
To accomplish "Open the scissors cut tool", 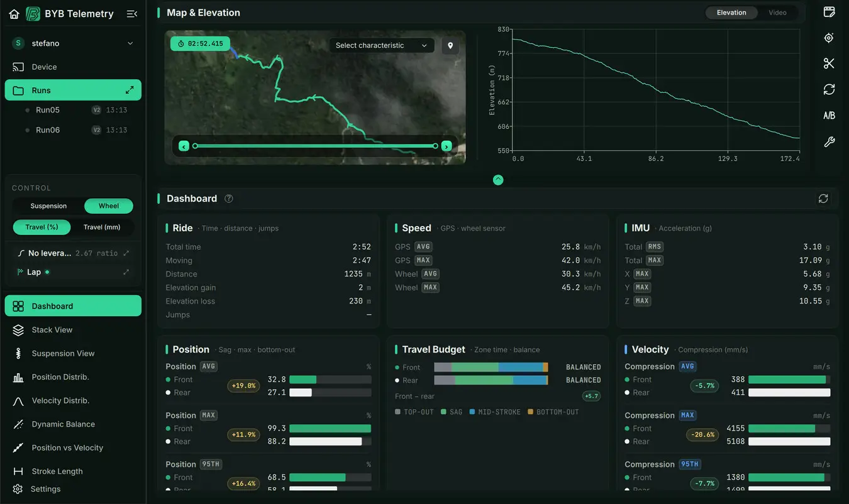I will [x=829, y=63].
